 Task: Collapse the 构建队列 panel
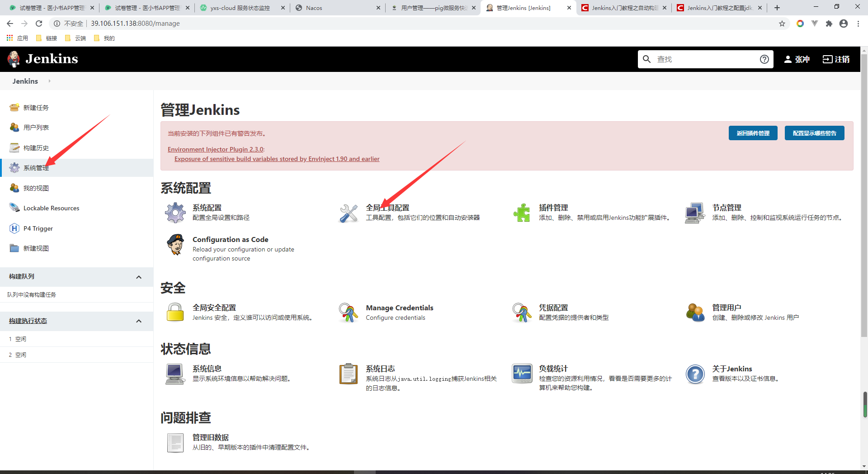(139, 277)
